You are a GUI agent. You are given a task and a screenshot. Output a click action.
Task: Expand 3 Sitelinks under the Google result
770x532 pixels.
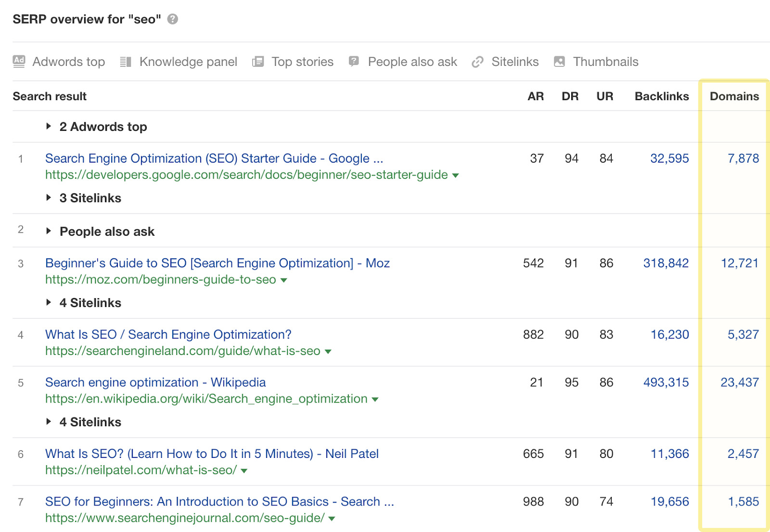coord(49,198)
